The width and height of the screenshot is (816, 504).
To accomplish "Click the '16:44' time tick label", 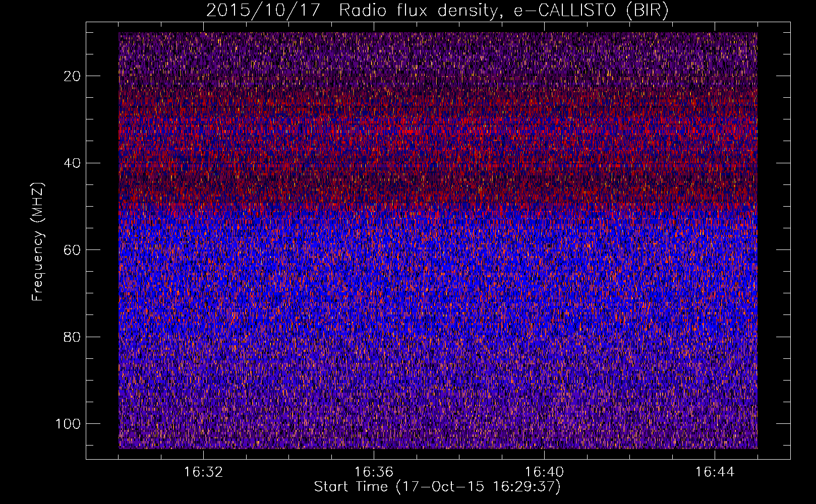I will click(x=715, y=472).
